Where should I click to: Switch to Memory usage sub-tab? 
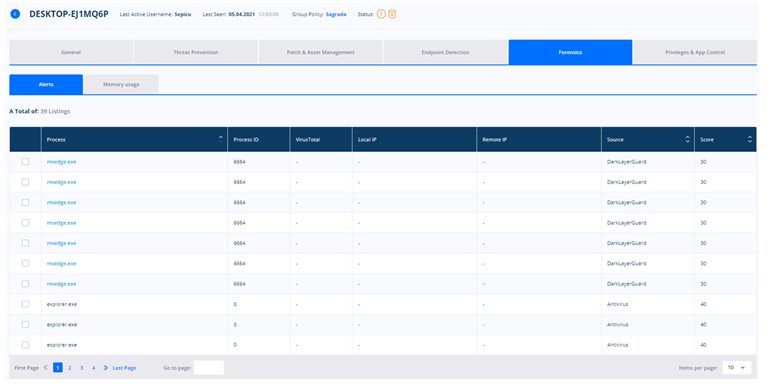point(121,84)
